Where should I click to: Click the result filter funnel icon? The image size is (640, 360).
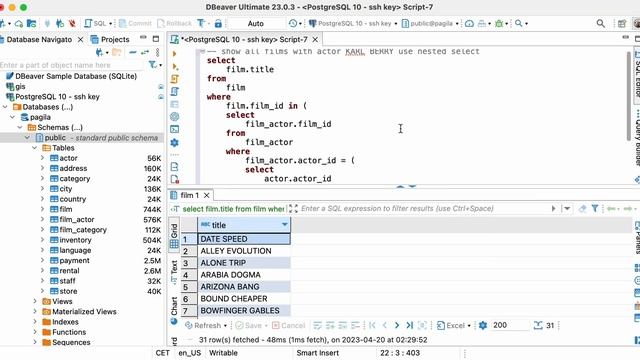coord(595,209)
